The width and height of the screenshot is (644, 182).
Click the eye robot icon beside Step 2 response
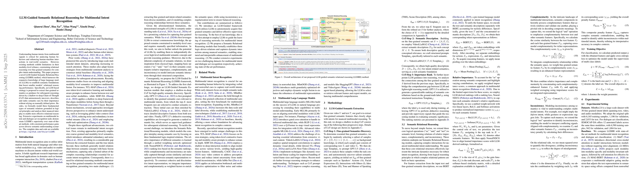(276, 62)
